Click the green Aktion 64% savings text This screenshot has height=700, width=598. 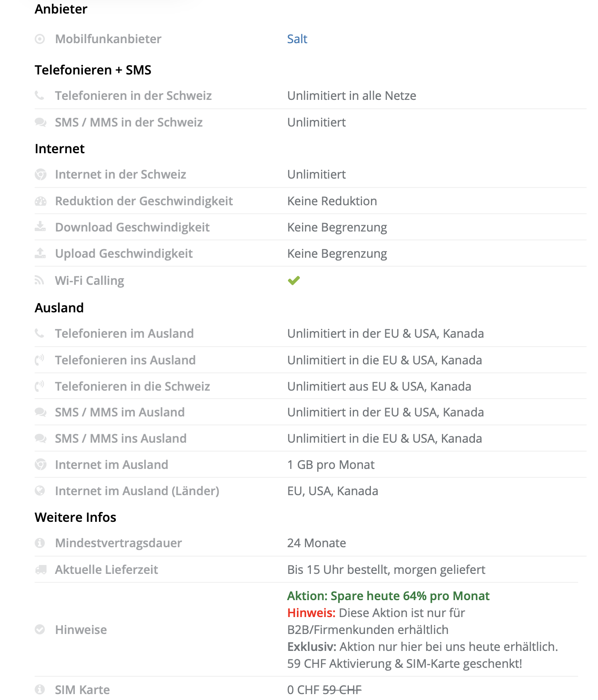(x=388, y=596)
